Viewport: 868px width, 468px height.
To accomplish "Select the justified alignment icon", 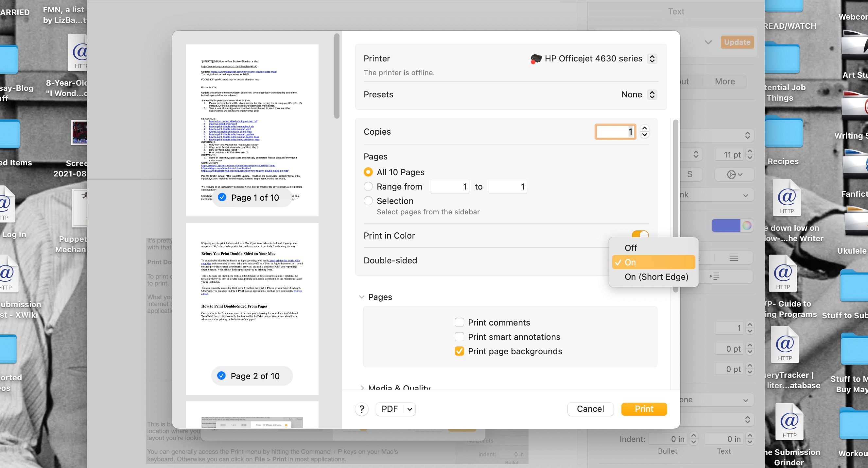I will pos(734,258).
